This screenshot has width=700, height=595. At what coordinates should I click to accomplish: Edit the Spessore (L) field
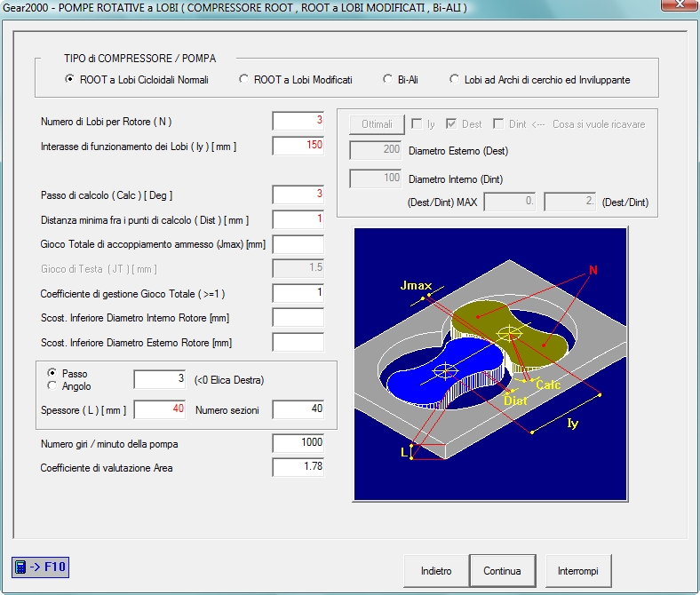tap(160, 409)
